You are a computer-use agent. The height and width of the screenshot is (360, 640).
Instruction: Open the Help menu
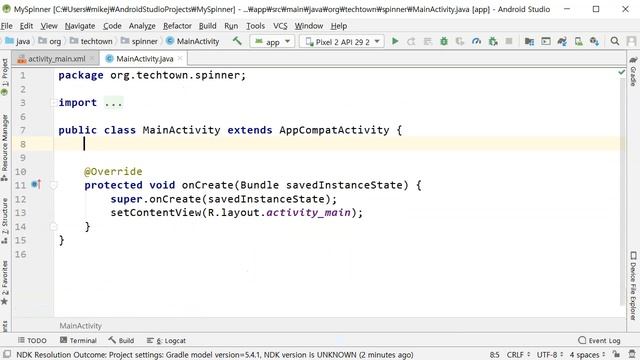(x=339, y=26)
